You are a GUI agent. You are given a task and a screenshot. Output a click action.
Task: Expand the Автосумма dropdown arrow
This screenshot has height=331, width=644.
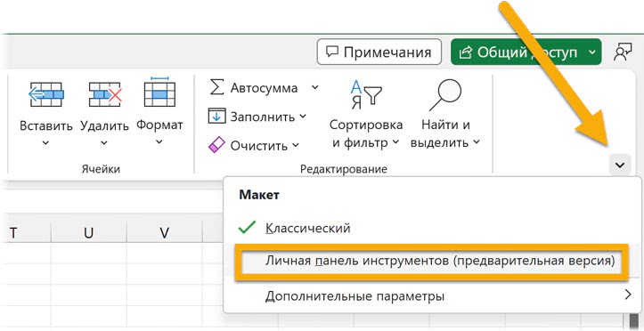[314, 87]
